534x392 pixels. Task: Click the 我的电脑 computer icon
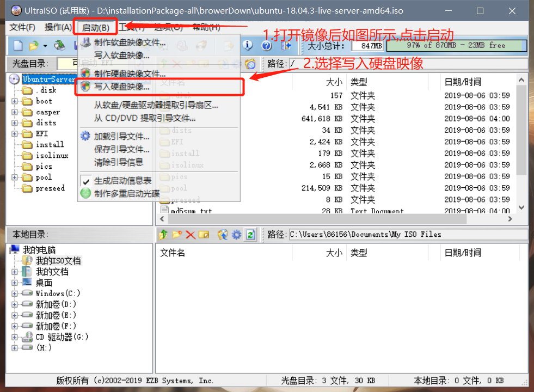click(14, 250)
